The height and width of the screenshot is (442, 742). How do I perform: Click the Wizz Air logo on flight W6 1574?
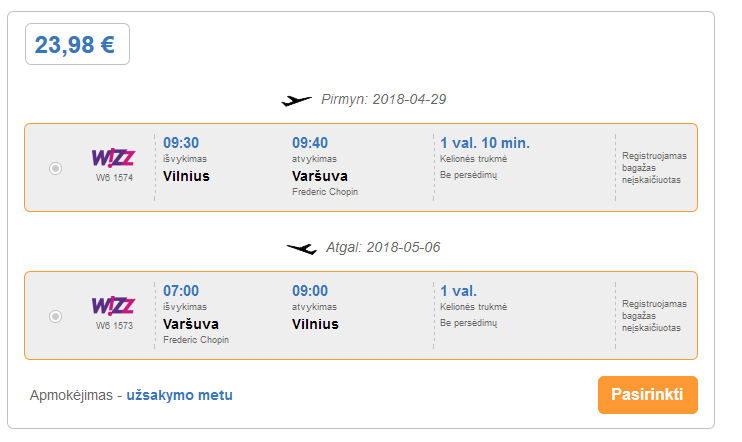pyautogui.click(x=114, y=158)
